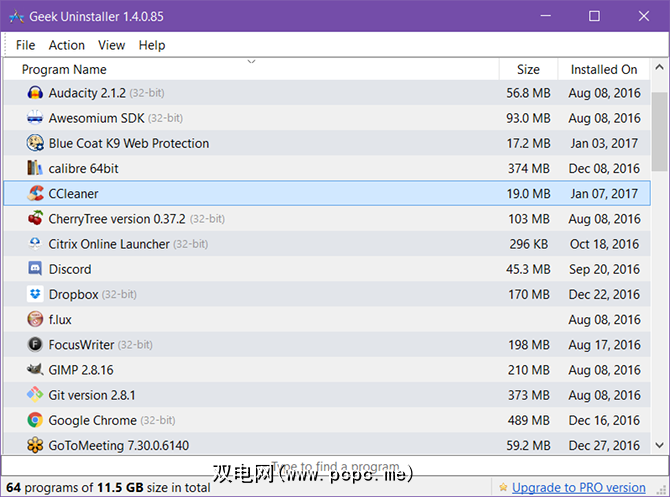Click the scrollbar down arrow
Screen dimensions: 670x497
[x=659, y=445]
